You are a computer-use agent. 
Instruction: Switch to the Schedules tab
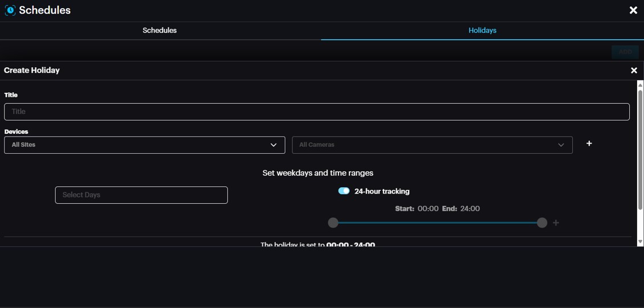click(160, 30)
